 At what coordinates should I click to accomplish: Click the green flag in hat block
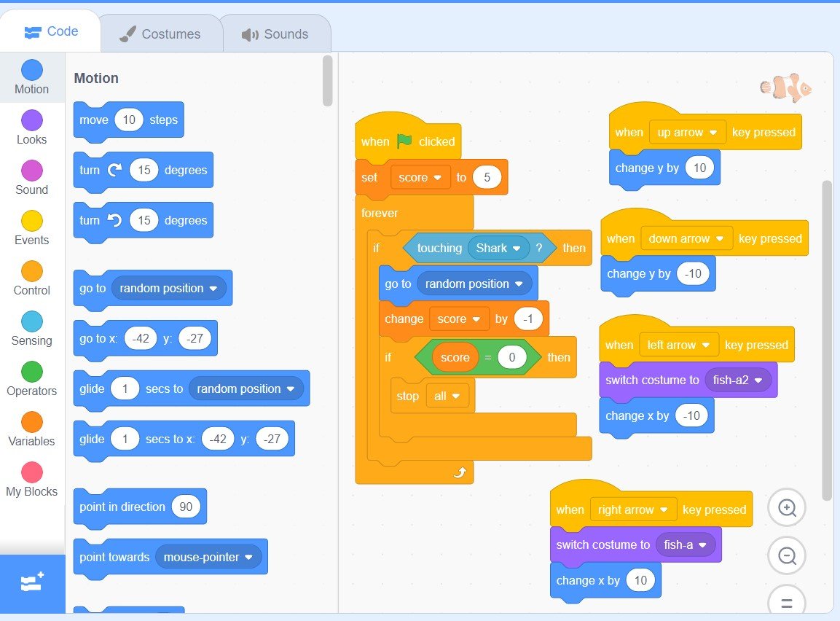404,141
